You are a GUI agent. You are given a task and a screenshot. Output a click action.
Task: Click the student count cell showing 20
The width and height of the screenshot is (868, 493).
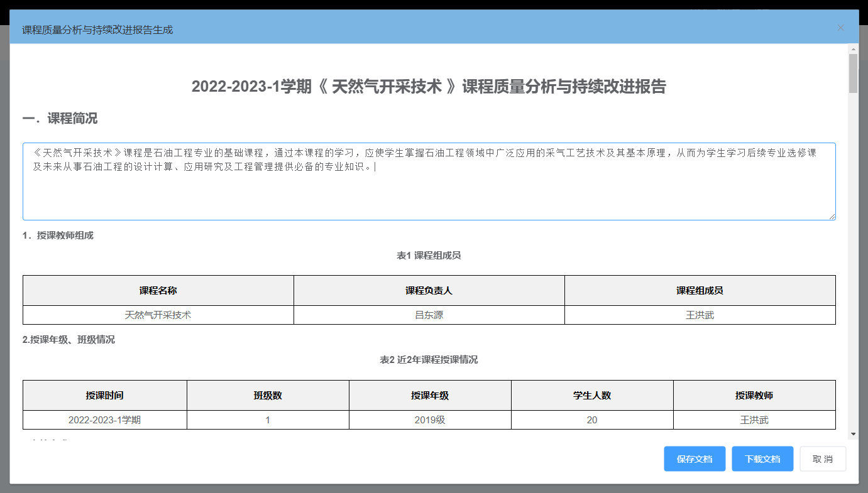coord(591,420)
